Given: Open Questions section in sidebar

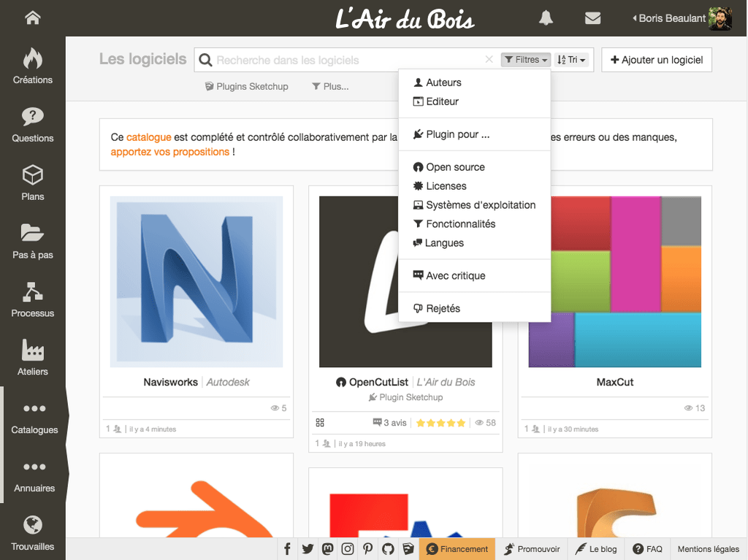Looking at the screenshot, I should [32, 124].
